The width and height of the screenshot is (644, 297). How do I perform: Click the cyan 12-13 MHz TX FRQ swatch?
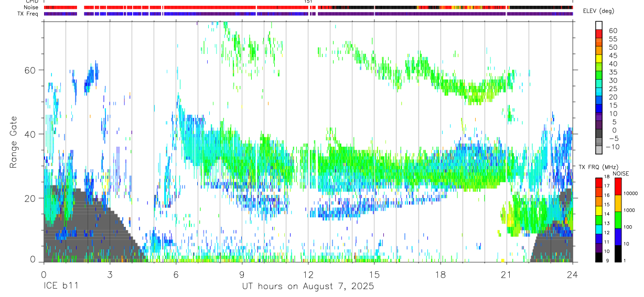point(599,229)
